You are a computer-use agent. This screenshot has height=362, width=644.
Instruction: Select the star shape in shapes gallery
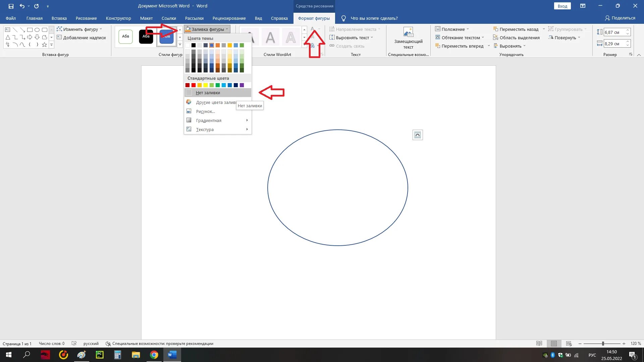coord(44,45)
